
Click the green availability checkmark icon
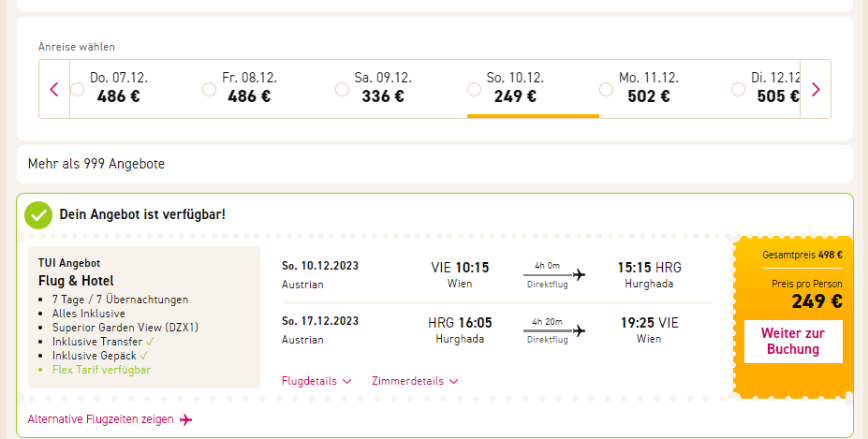tap(38, 214)
